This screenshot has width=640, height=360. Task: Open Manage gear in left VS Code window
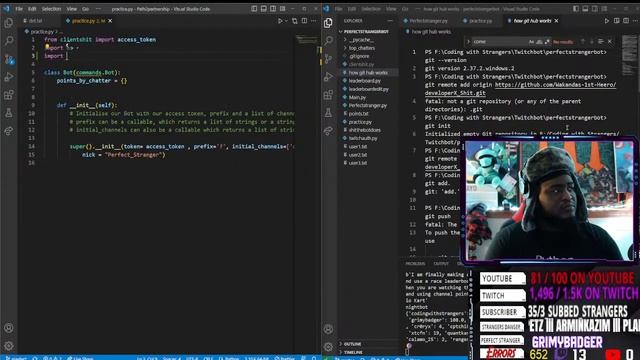pos(9,346)
